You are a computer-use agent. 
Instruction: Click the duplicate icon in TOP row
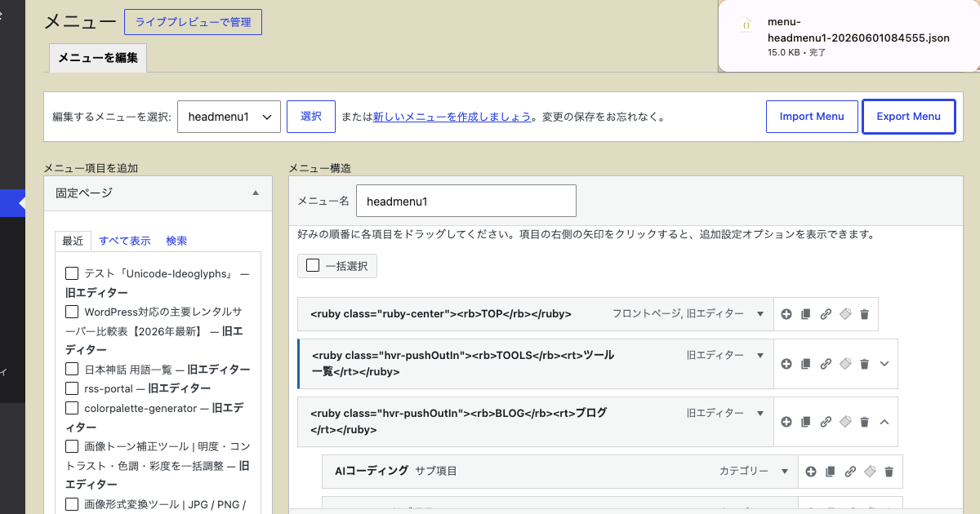pos(806,314)
